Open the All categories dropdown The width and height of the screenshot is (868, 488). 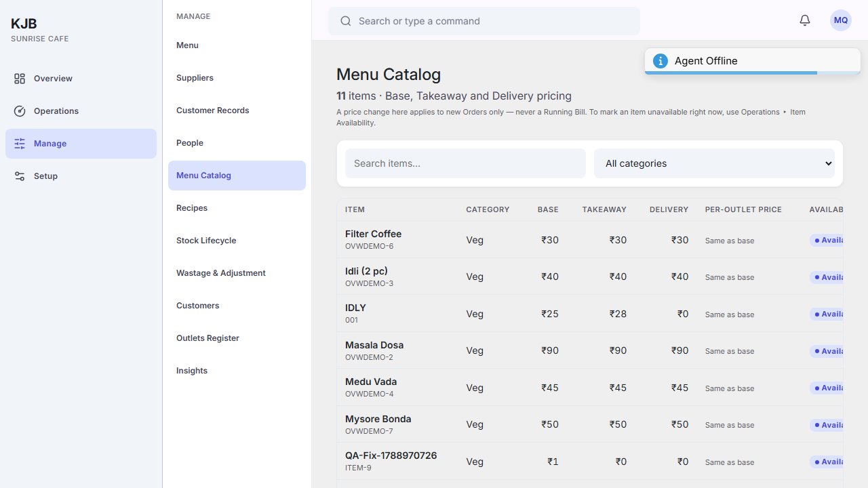click(x=714, y=163)
